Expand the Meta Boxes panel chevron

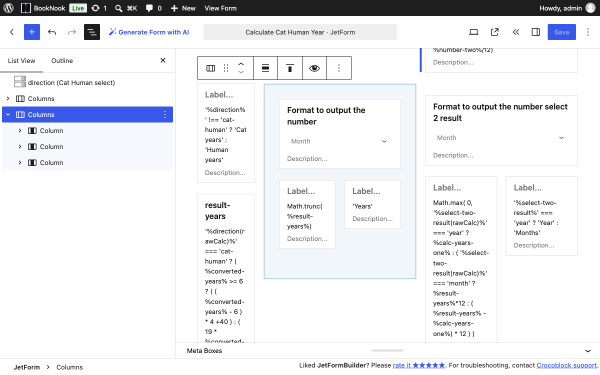pyautogui.click(x=588, y=351)
